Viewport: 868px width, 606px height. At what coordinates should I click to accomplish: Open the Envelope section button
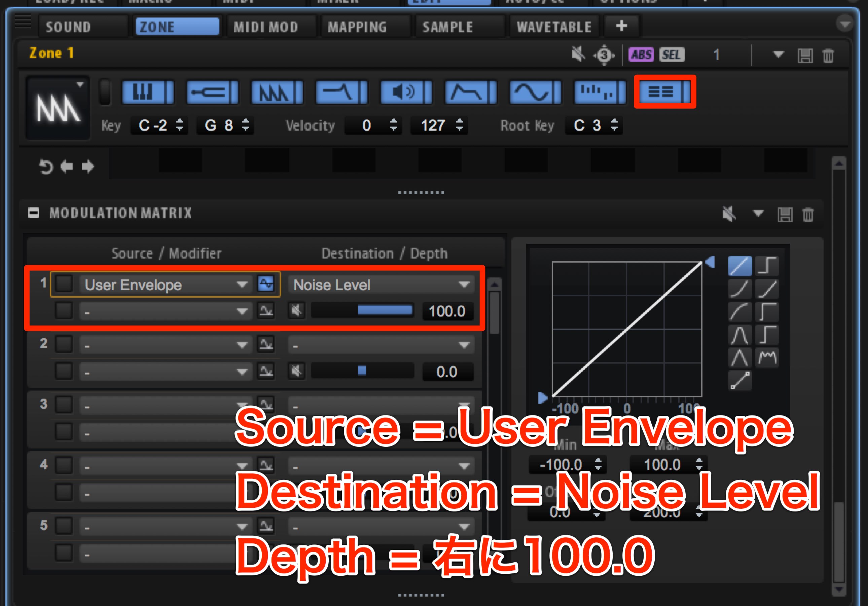tap(471, 92)
